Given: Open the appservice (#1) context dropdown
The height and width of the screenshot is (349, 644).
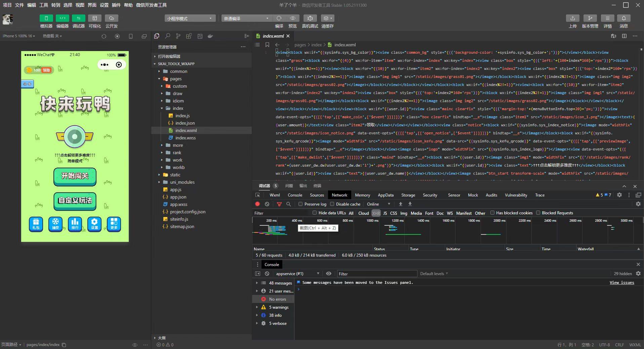Looking at the screenshot, I should coord(297,273).
